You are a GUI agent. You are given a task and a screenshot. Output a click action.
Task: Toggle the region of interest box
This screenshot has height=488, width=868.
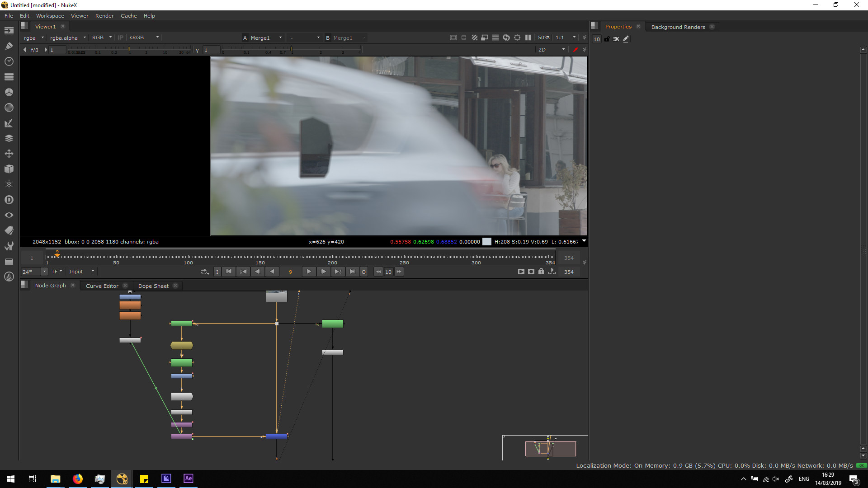pos(517,38)
